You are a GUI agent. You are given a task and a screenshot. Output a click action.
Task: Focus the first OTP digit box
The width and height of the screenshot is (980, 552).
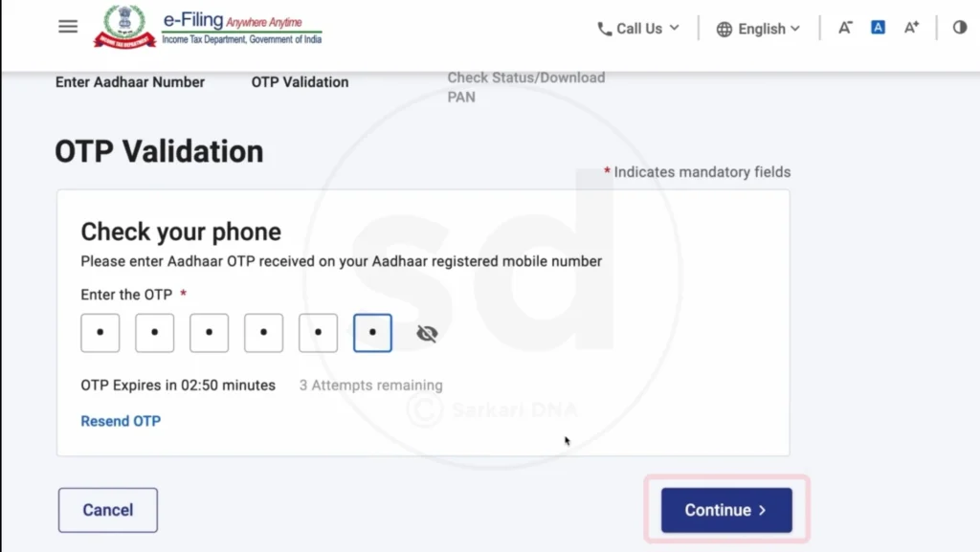100,334
